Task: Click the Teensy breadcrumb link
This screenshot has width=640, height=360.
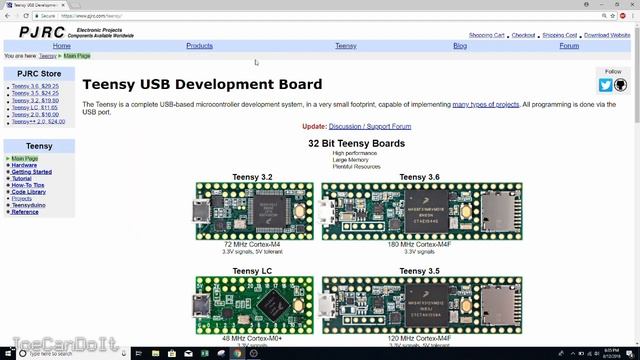Action: point(48,56)
